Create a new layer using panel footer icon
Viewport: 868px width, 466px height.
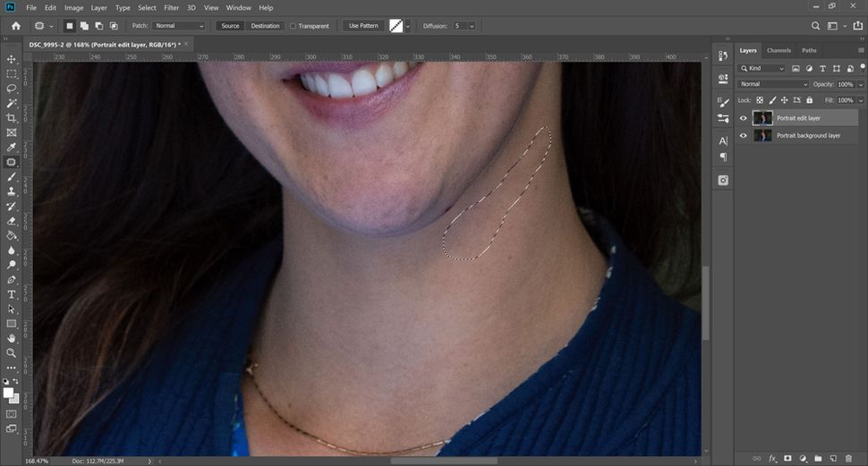833,458
